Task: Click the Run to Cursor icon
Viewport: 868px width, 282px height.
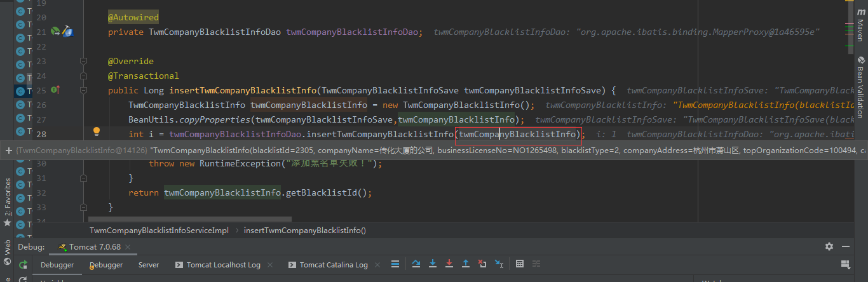Action: click(x=499, y=264)
